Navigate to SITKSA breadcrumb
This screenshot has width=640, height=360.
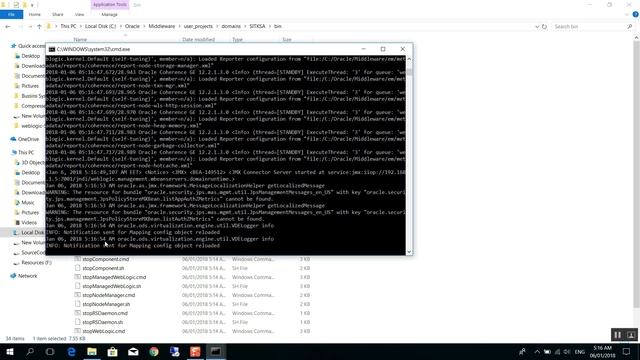tap(257, 26)
